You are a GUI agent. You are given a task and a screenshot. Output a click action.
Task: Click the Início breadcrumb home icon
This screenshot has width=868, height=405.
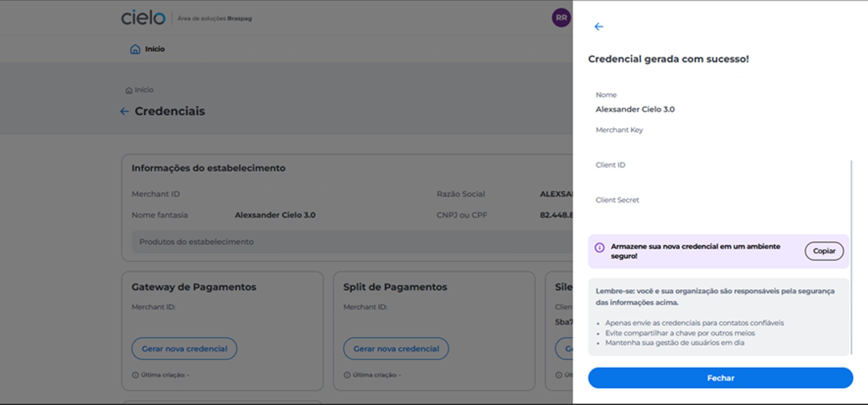pos(128,90)
